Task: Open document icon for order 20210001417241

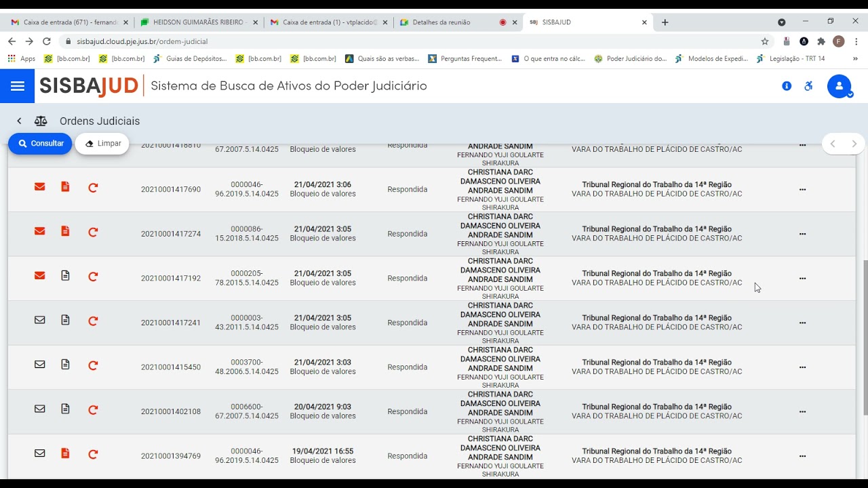Action: tap(65, 320)
